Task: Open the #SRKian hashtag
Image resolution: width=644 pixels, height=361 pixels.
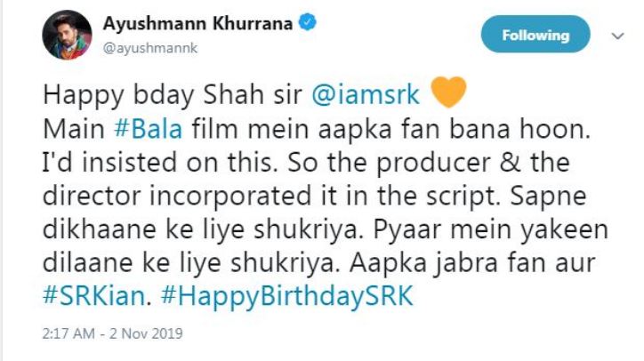Action: (x=93, y=296)
